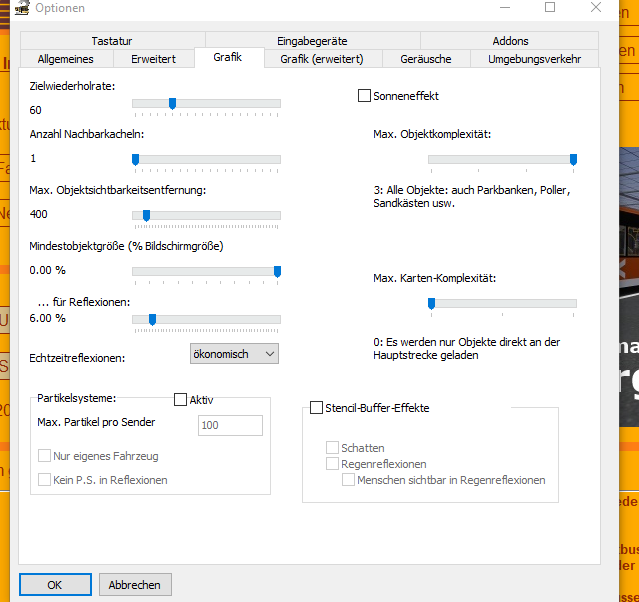Go to the Umgebungsverkehr tab
Image resolution: width=639 pixels, height=602 pixels.
tap(534, 59)
